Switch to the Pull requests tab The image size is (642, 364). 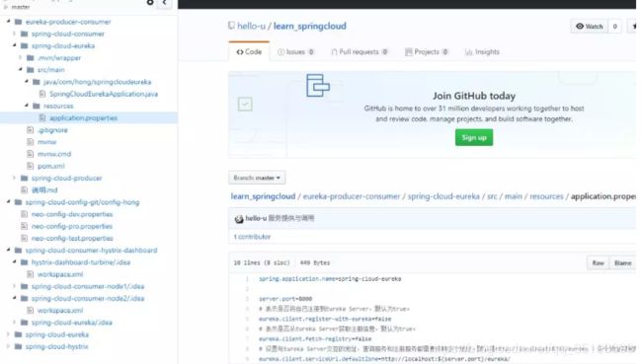tap(360, 52)
